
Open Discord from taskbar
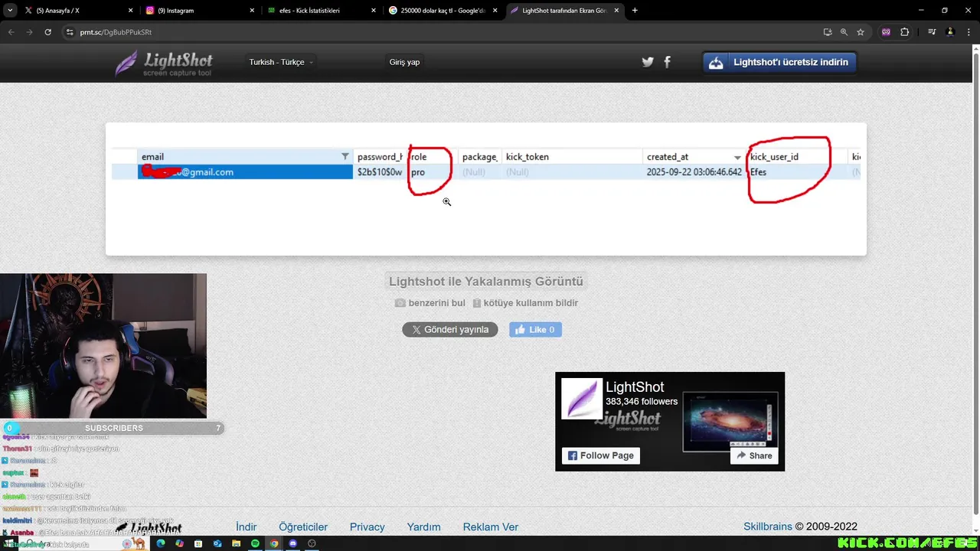click(x=292, y=543)
